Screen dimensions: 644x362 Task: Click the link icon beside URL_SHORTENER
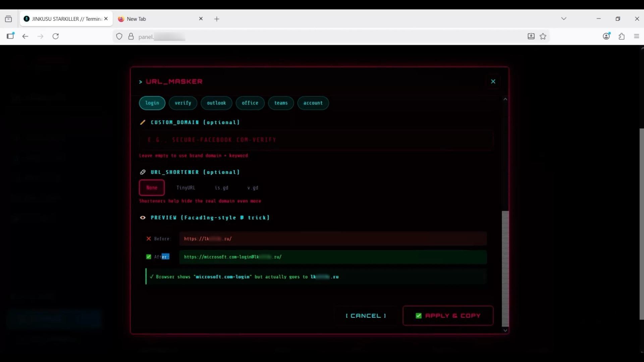point(143,172)
